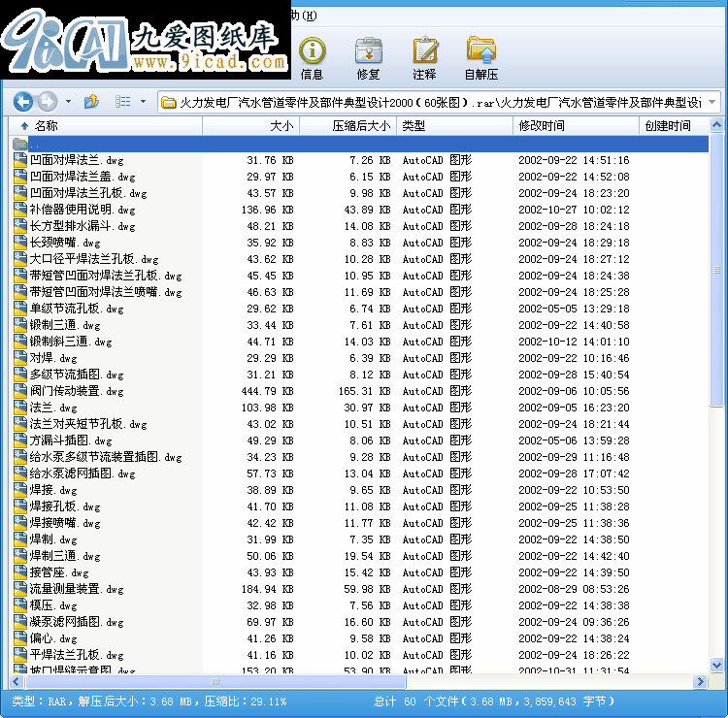Sort by 压缩后大小 column header
728x718 pixels.
[348, 126]
